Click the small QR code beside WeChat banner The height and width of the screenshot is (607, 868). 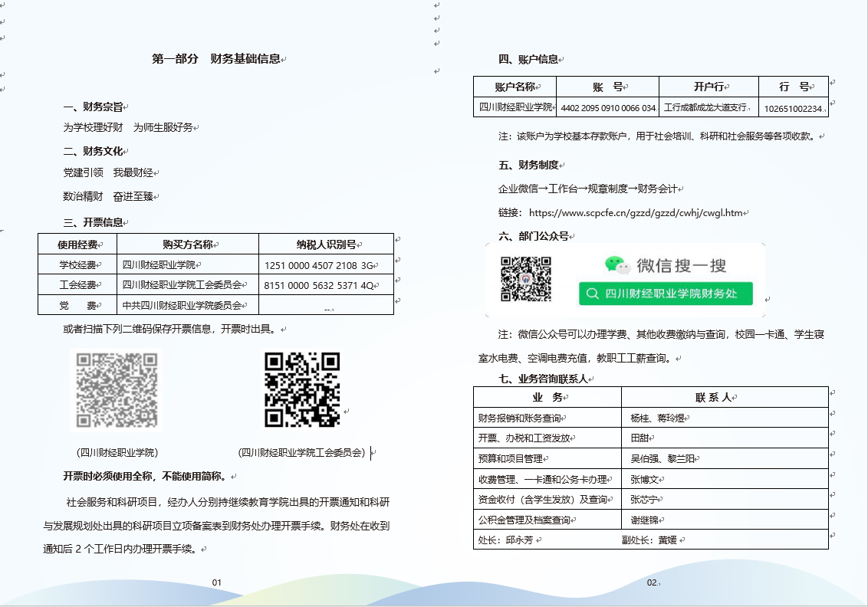tap(526, 279)
